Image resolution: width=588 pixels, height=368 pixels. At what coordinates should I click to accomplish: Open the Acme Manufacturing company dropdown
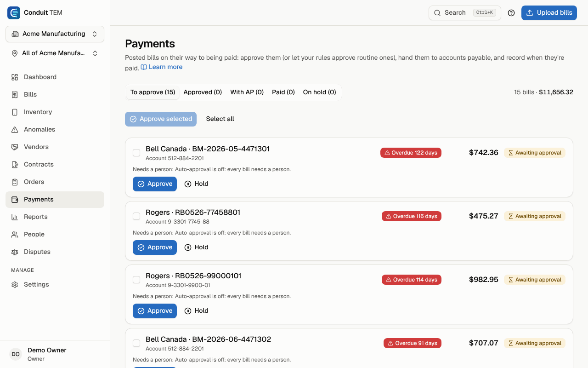click(x=55, y=34)
